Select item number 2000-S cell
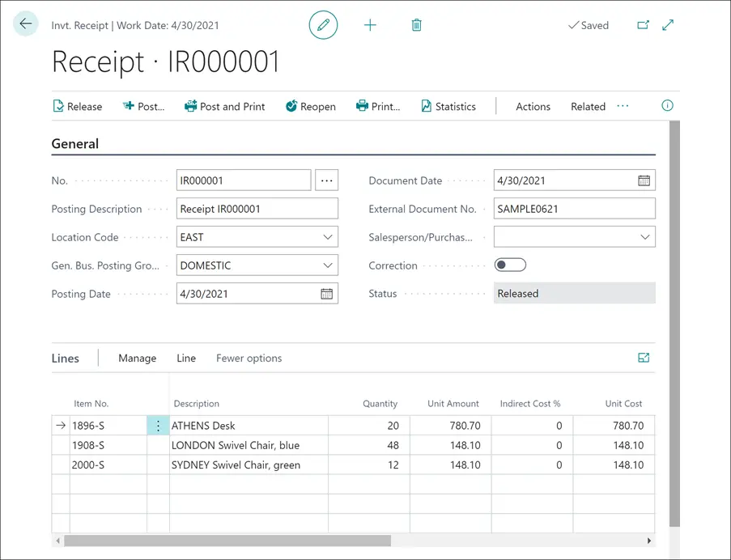 [x=108, y=465]
